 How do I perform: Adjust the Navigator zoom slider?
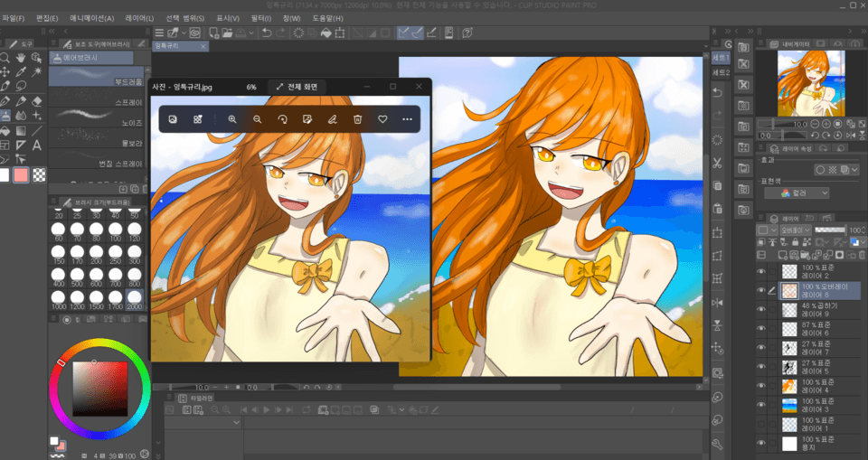point(781,124)
